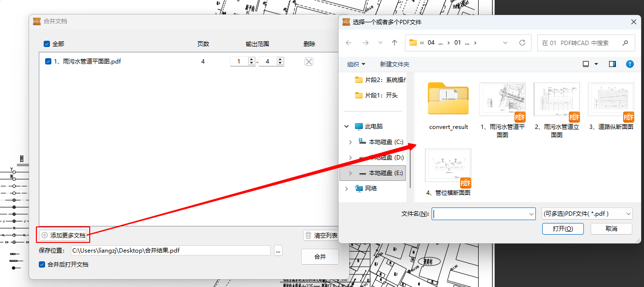Click 新建文件夹 in the toolbar
This screenshot has height=287, width=644.
(395, 64)
